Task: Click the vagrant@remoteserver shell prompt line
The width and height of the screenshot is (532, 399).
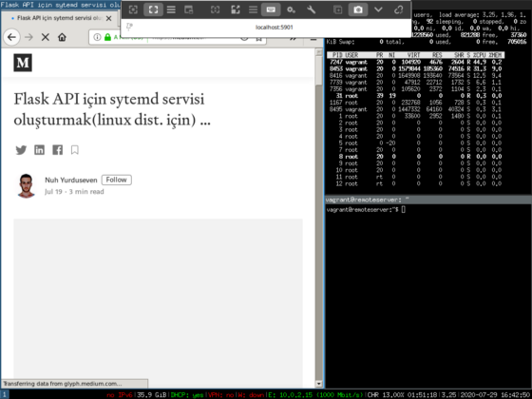Action: click(366, 210)
